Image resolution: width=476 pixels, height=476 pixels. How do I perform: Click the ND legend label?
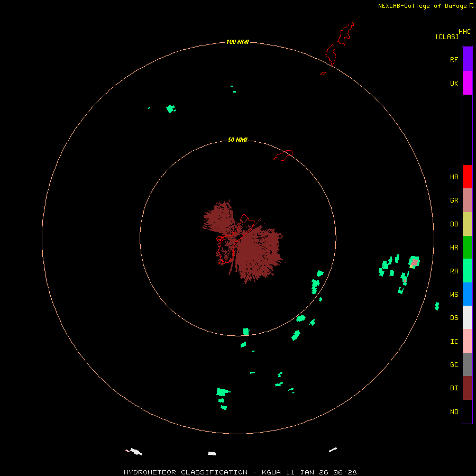click(x=454, y=411)
